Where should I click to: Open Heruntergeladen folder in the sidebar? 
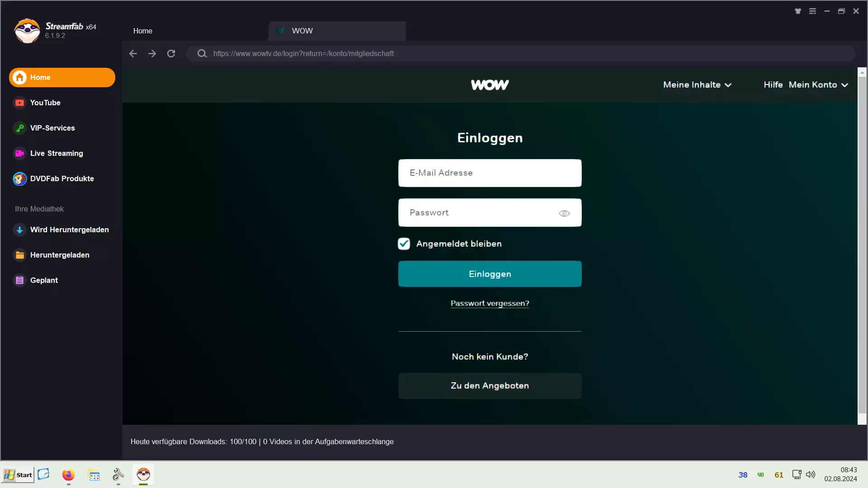pos(62,255)
